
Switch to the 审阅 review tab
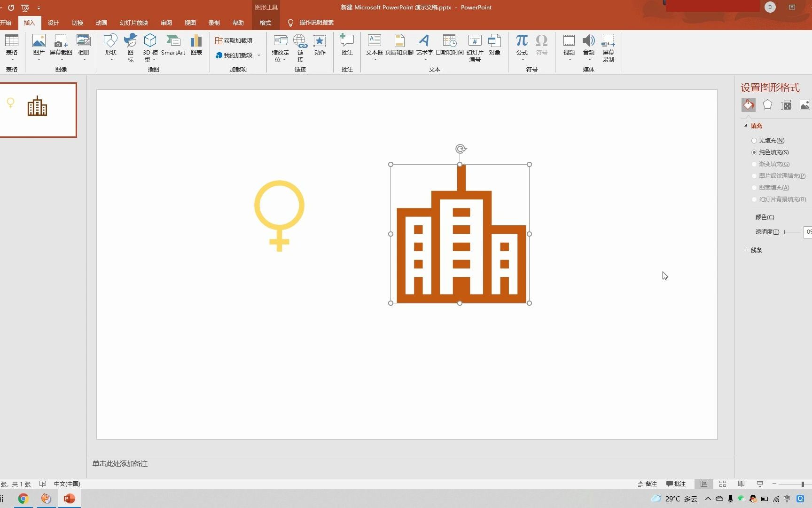pos(166,23)
